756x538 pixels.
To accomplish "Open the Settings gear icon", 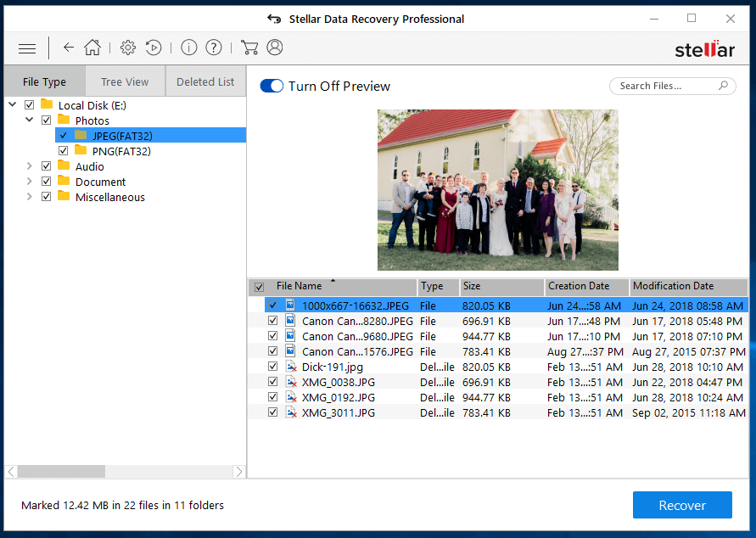I will click(x=128, y=48).
